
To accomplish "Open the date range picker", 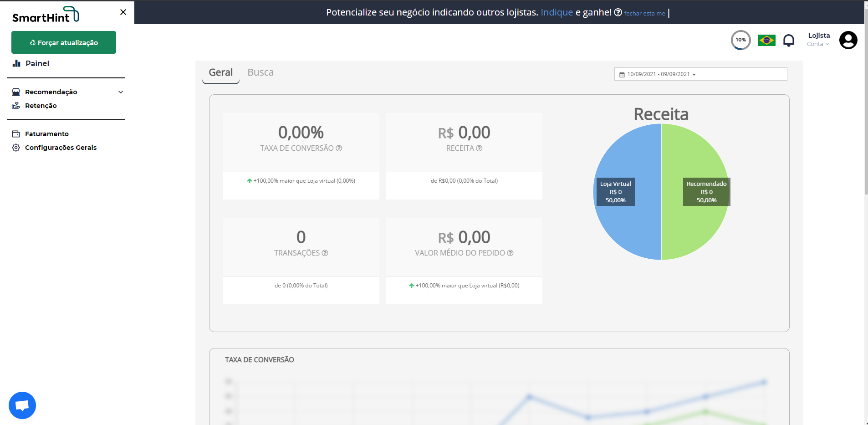I will click(x=700, y=74).
